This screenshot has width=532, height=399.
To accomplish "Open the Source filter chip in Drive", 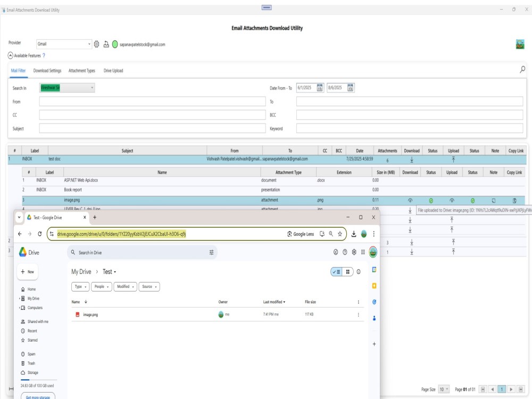I will (x=149, y=287).
